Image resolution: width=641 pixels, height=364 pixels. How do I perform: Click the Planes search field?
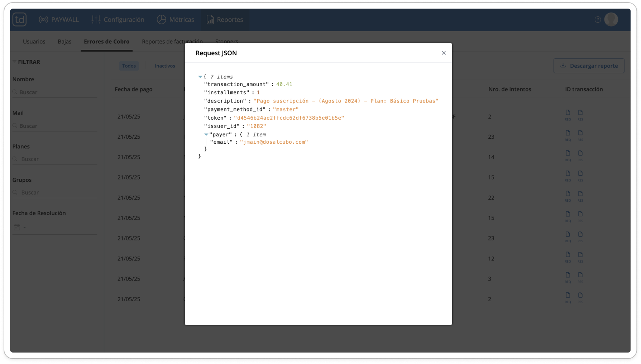click(x=55, y=159)
